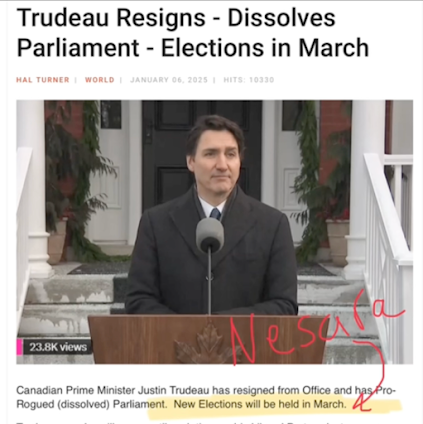Click the 23.8K views badge
Image resolution: width=423 pixels, height=424 pixels.
[58, 347]
